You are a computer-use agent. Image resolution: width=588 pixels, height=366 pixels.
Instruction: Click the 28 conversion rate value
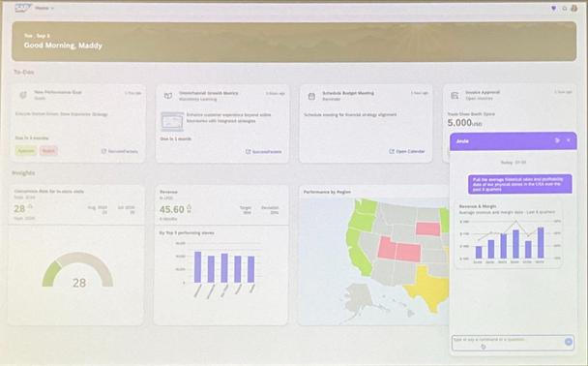point(19,209)
